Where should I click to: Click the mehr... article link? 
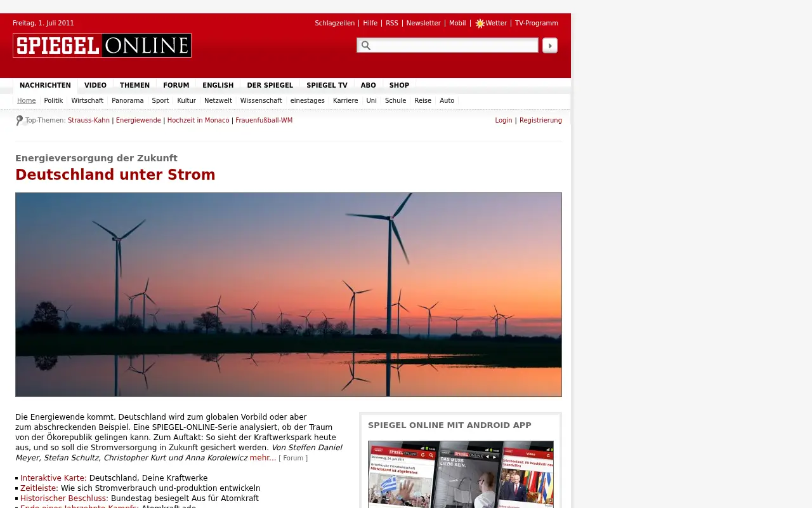point(263,458)
